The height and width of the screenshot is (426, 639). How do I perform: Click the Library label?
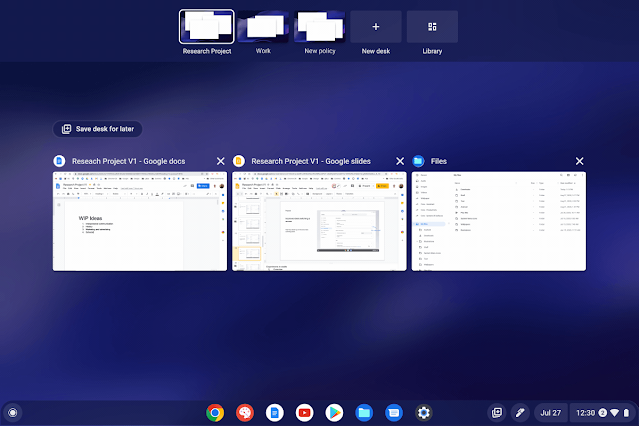point(432,51)
